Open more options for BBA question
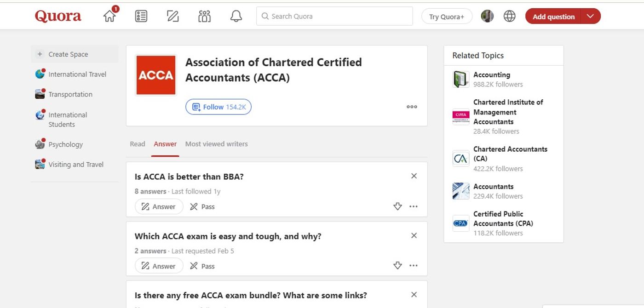 (x=414, y=206)
